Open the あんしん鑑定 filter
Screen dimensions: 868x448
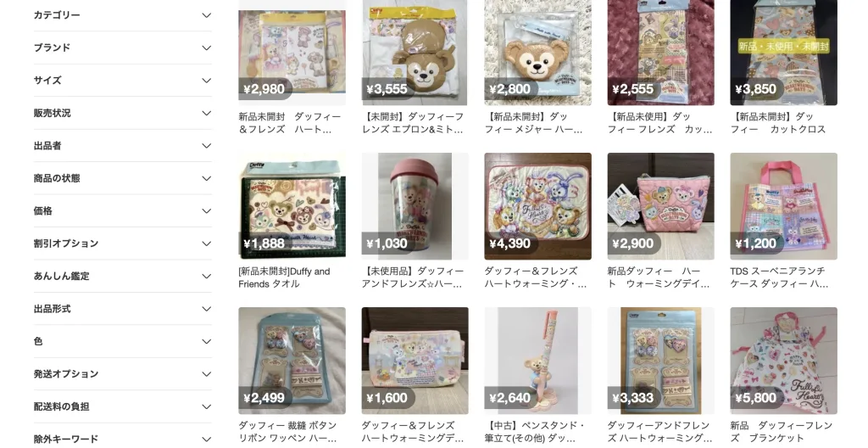pyautogui.click(x=122, y=276)
